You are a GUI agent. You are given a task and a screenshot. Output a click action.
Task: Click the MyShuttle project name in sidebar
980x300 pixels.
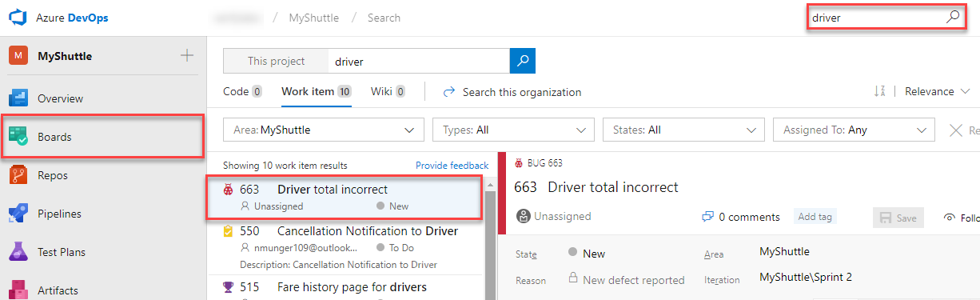pyautogui.click(x=65, y=56)
